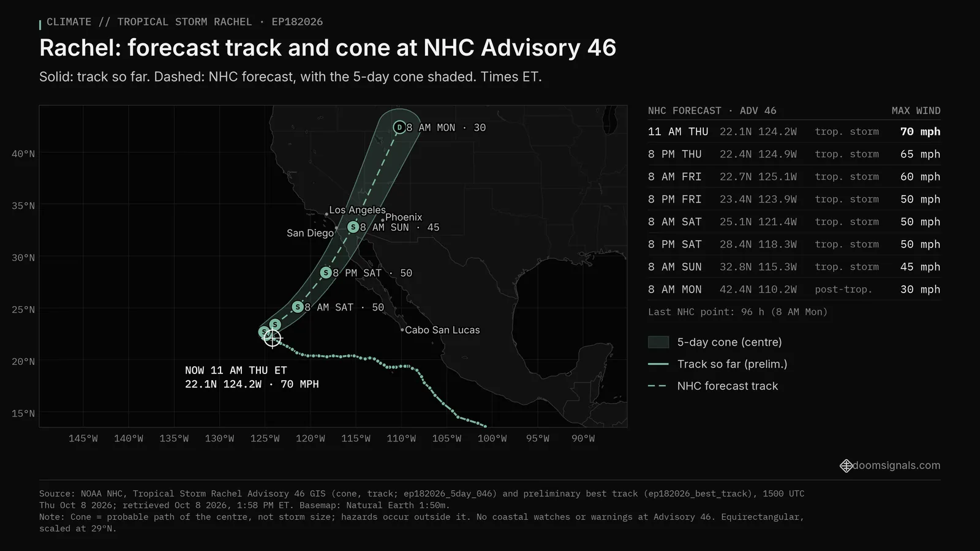Click the 30 mph max wind value
The image size is (980, 551).
(920, 290)
